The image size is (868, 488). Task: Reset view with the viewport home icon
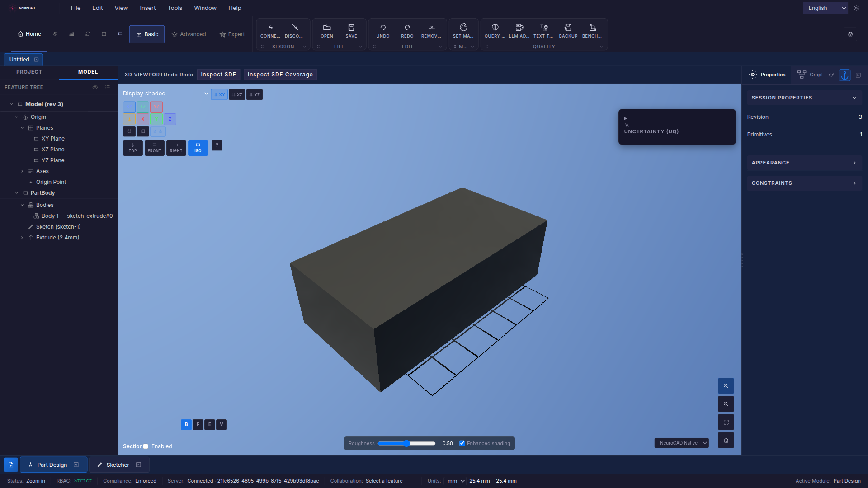(x=726, y=441)
